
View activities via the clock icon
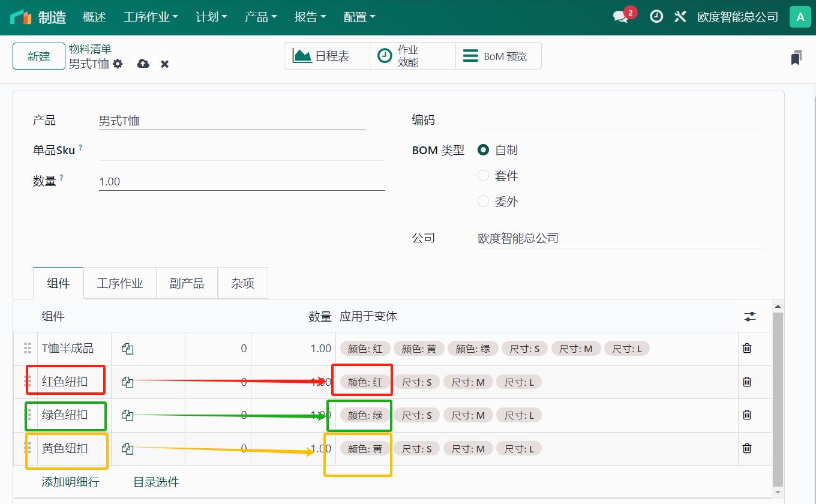[656, 17]
